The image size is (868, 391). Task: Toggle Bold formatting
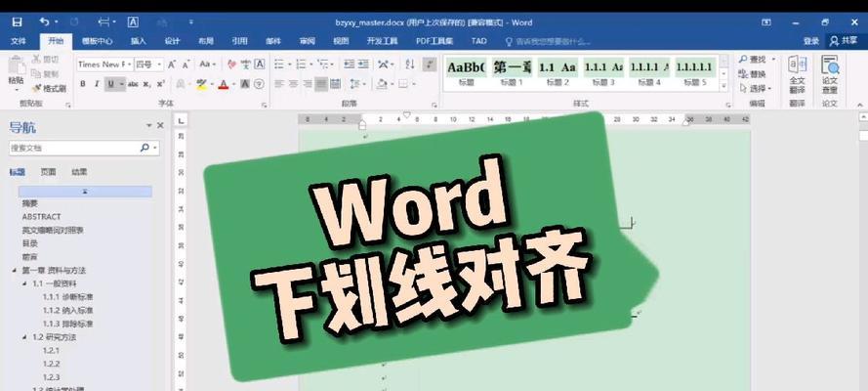[x=82, y=84]
